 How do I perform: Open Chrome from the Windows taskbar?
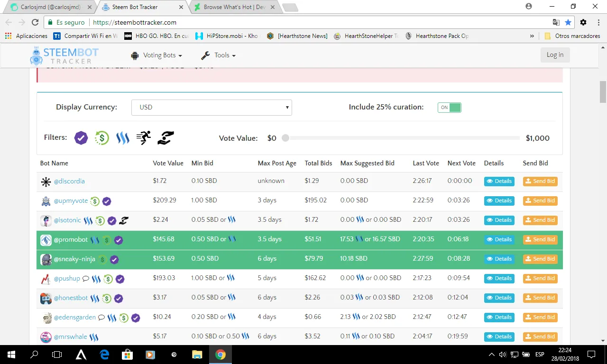click(220, 354)
